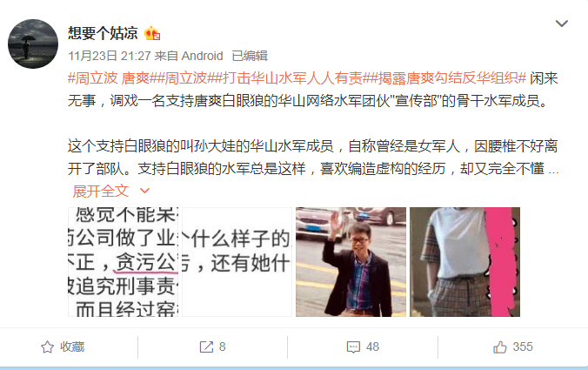Click the repost share icon

coord(206,347)
